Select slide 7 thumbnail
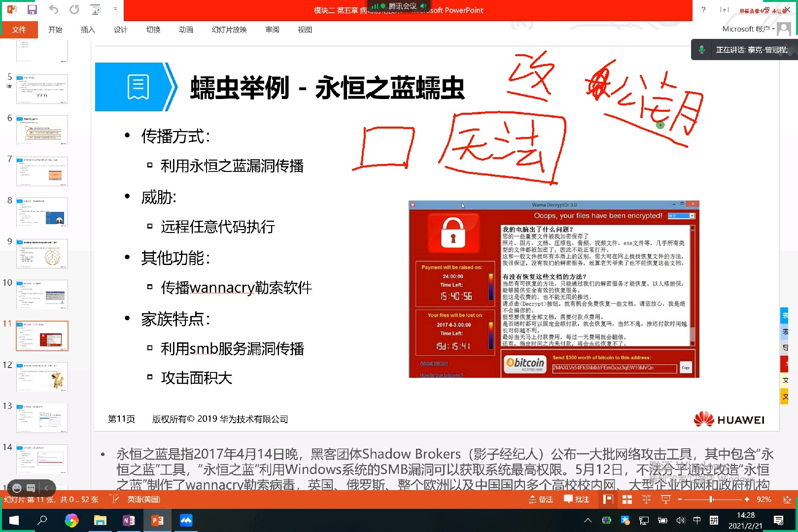The height and width of the screenshot is (532, 798). pyautogui.click(x=42, y=171)
